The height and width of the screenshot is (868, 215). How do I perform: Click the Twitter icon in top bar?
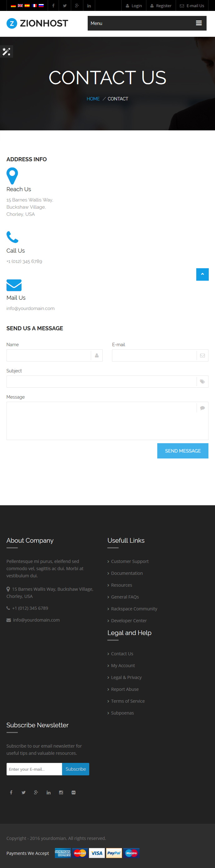[x=65, y=6]
